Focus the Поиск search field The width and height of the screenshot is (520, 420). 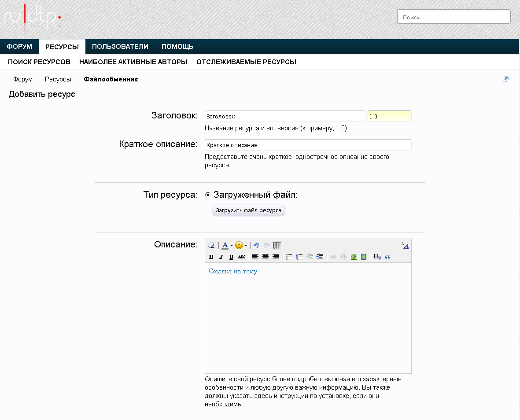coord(454,17)
